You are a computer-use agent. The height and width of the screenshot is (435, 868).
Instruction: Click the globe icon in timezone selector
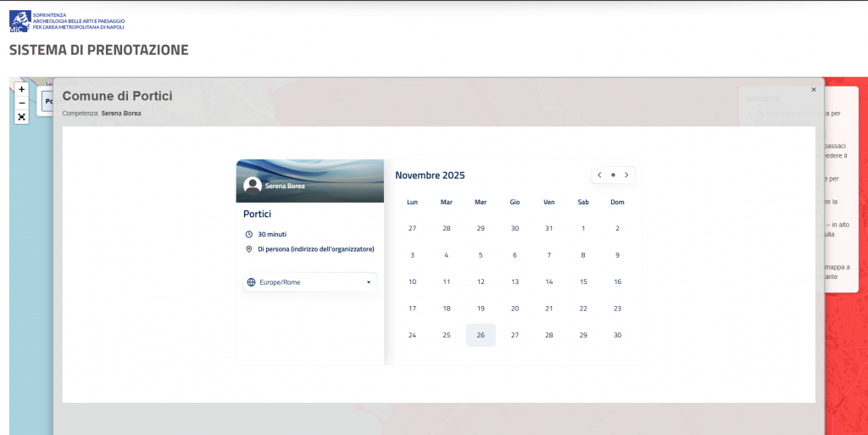[x=252, y=282]
